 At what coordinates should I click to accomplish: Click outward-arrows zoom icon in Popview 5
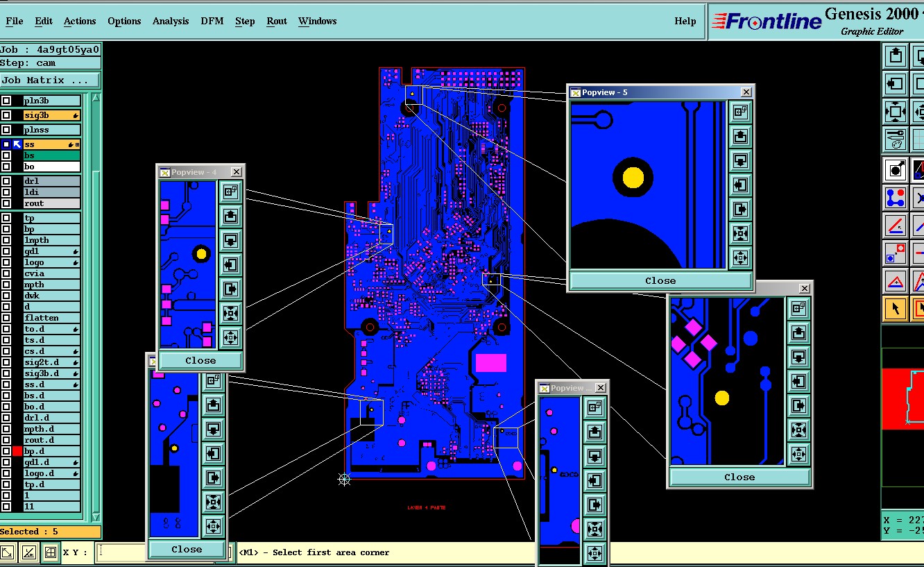point(740,257)
